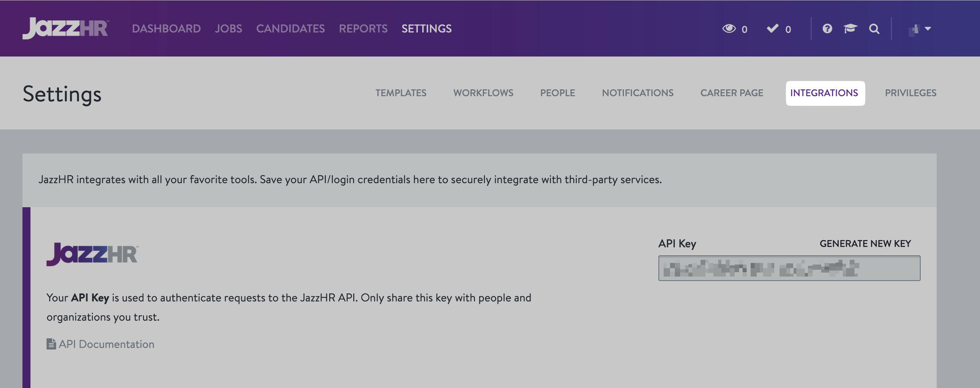Viewport: 980px width, 388px height.
Task: Expand the user account dropdown arrow
Action: 928,28
